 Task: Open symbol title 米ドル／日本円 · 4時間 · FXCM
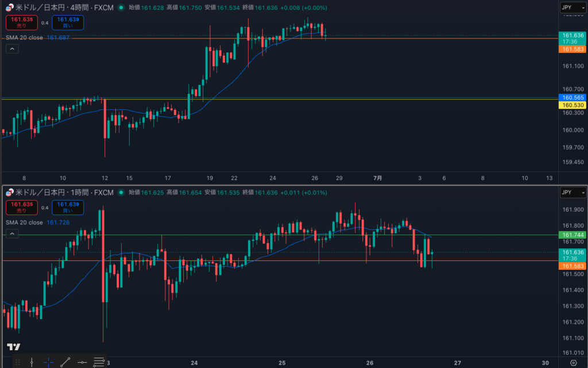[64, 7]
